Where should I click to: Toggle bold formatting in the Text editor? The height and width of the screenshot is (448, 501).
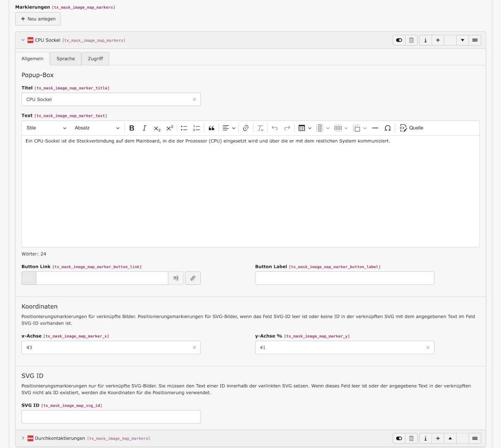pos(132,128)
